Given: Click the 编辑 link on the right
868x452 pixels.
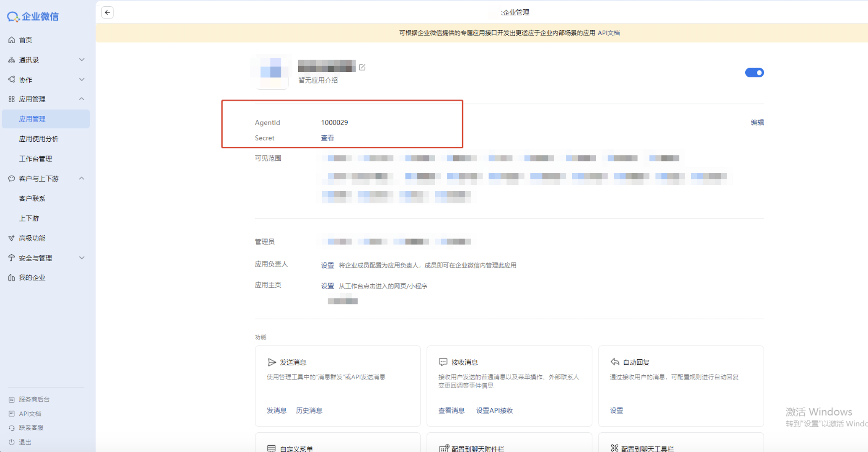Looking at the screenshot, I should pos(757,122).
